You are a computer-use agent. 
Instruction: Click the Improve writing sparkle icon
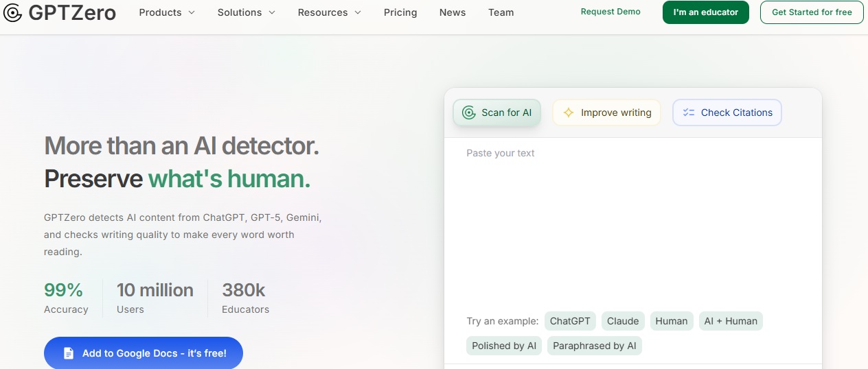pos(569,112)
